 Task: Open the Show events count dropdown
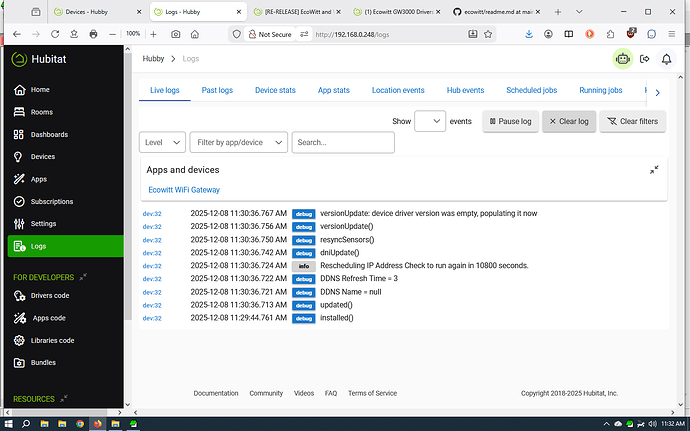(430, 121)
